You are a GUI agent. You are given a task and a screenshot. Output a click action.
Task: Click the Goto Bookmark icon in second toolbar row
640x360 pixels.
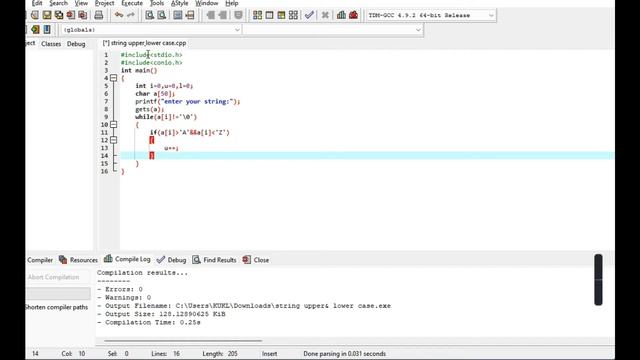[x=47, y=29]
